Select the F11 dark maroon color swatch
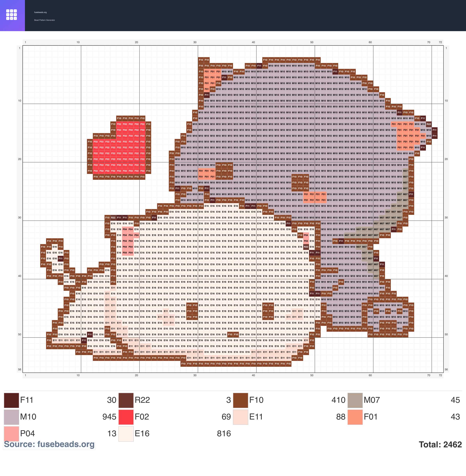466x476 pixels. pyautogui.click(x=11, y=400)
